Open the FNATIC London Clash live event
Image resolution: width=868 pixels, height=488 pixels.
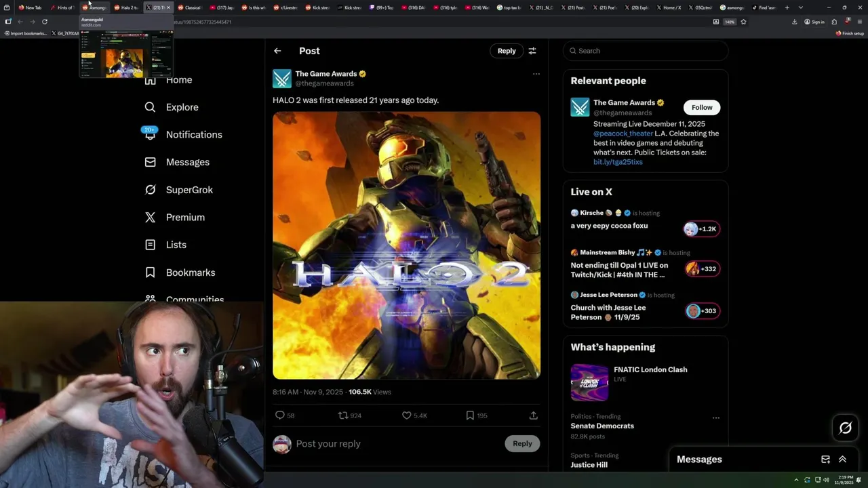click(x=645, y=382)
